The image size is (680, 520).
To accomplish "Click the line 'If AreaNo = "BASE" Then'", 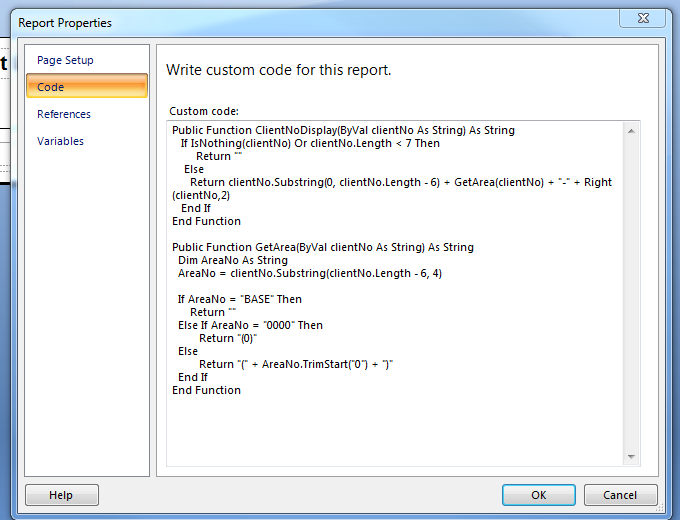I will click(239, 299).
